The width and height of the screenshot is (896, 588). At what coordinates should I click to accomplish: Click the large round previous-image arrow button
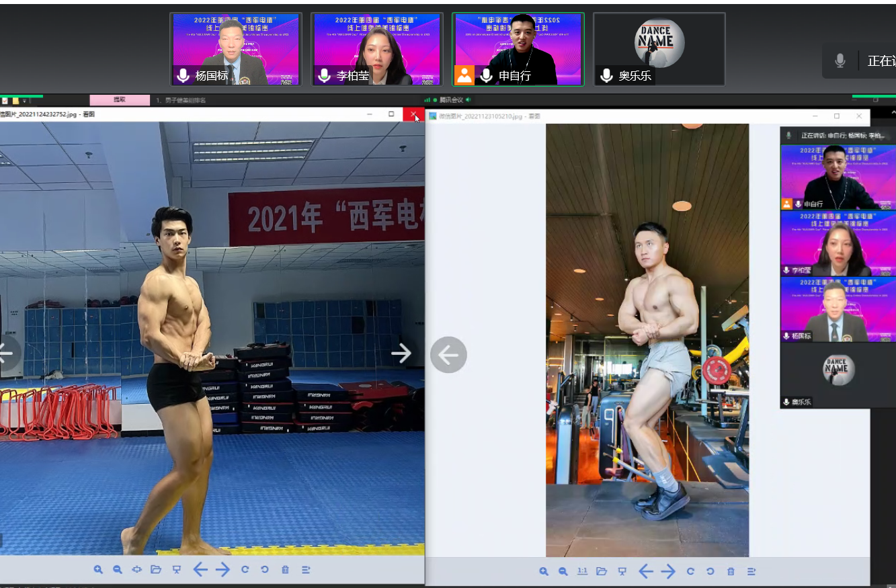[448, 355]
